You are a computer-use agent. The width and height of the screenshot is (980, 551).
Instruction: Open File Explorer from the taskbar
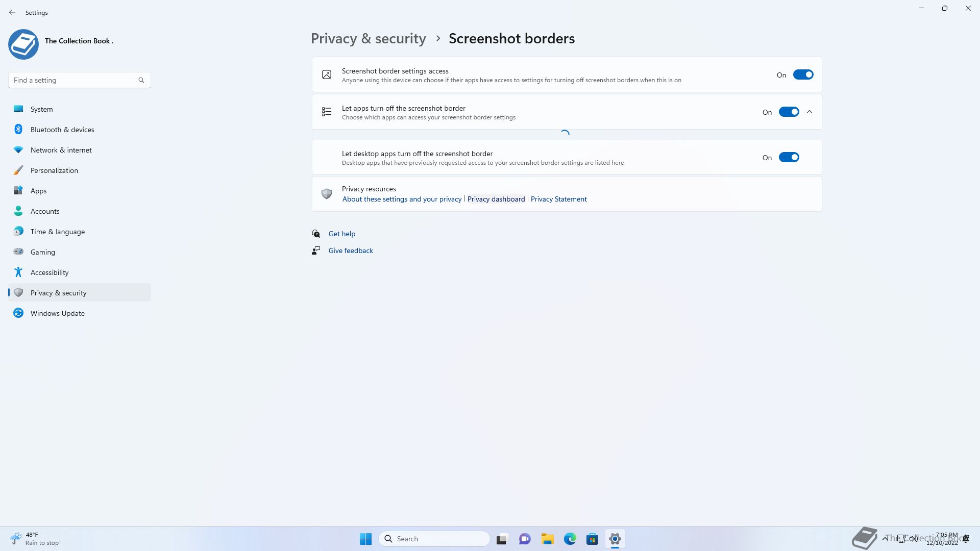[547, 539]
